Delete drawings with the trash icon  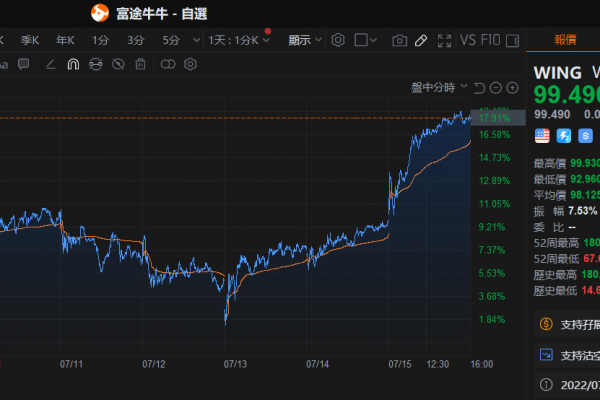[x=140, y=63]
